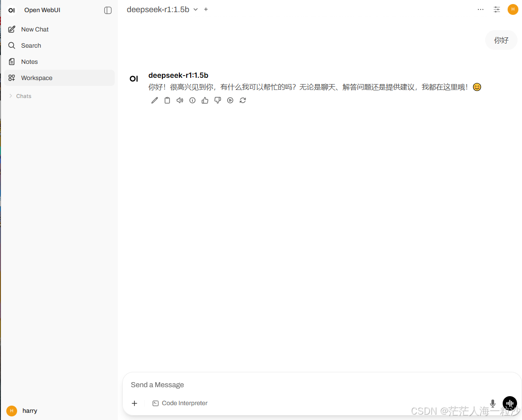The image size is (522, 420).
Task: Open chat controls sliders icon
Action: click(x=497, y=9)
